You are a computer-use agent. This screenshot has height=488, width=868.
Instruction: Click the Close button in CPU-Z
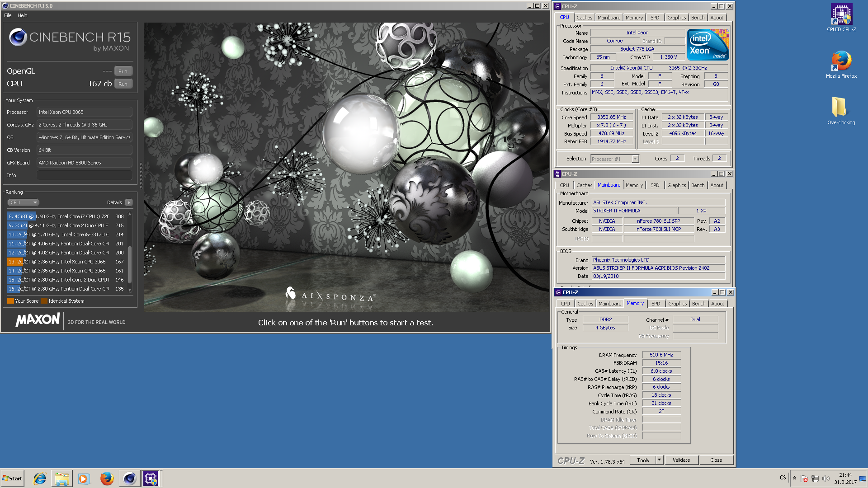pyautogui.click(x=716, y=460)
